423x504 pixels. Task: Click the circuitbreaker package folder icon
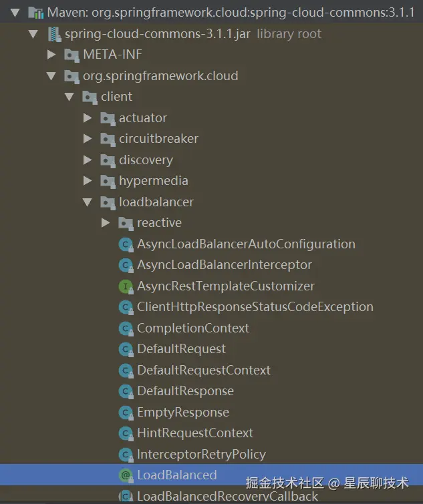pyautogui.click(x=108, y=140)
